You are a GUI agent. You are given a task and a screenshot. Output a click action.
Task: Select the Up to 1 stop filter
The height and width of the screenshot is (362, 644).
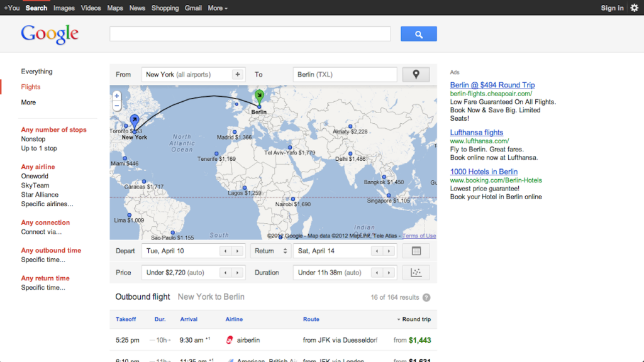[39, 148]
